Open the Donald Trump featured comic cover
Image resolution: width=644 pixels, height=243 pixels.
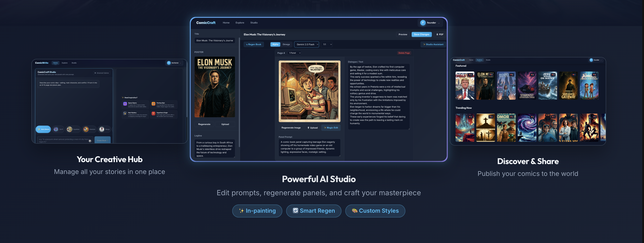coord(465,86)
